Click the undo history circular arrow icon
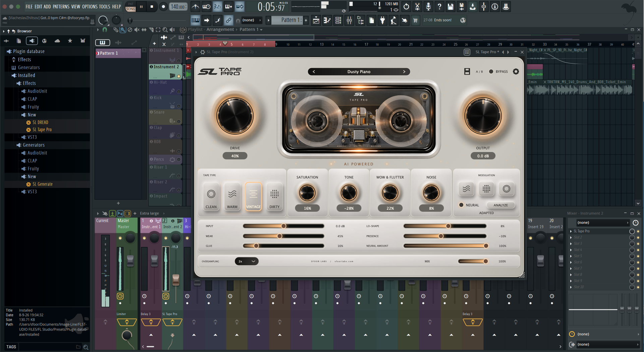Viewport: 644px width, 352px height. pos(406,6)
